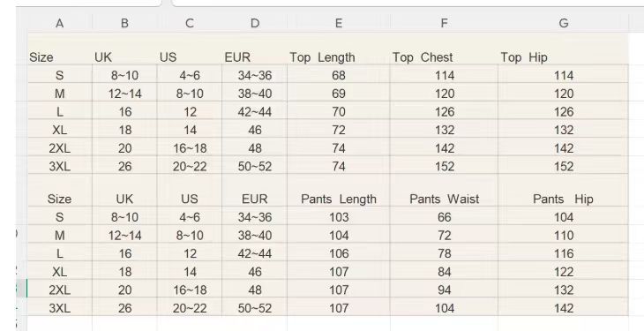The width and height of the screenshot is (644, 331).
Task: Select column C header
Action: [x=190, y=24]
